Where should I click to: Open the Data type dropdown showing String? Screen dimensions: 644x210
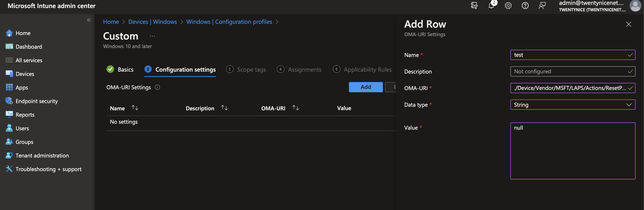573,105
